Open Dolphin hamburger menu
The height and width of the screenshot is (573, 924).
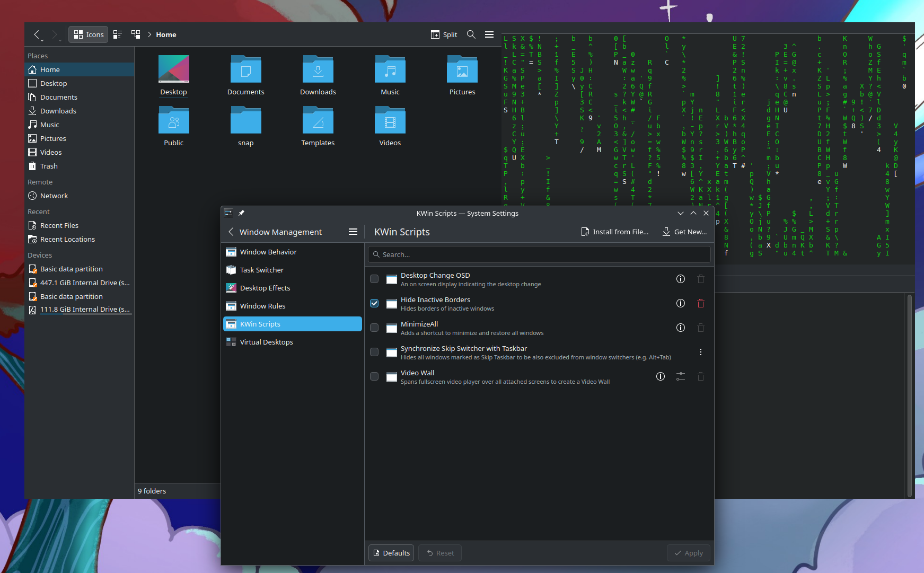(x=489, y=34)
